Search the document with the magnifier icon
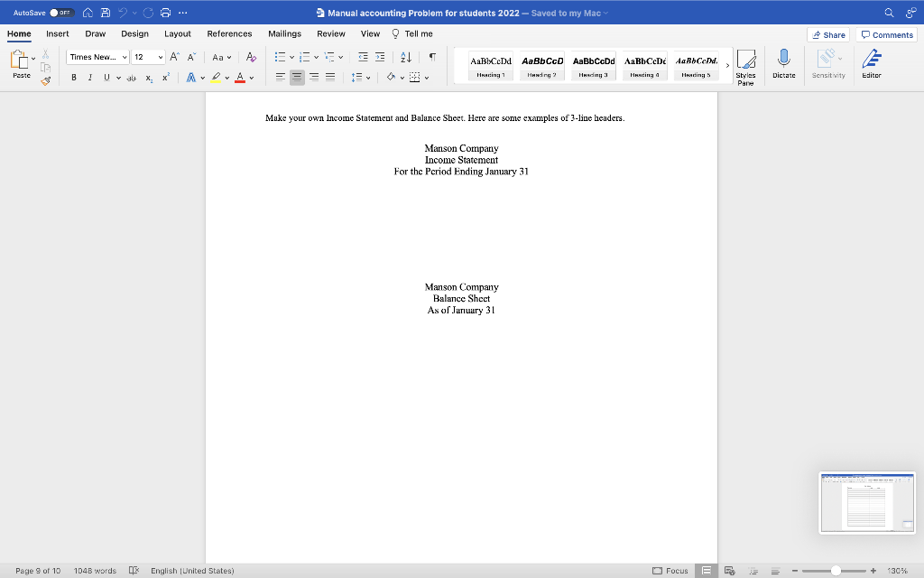924x578 pixels. tap(889, 13)
